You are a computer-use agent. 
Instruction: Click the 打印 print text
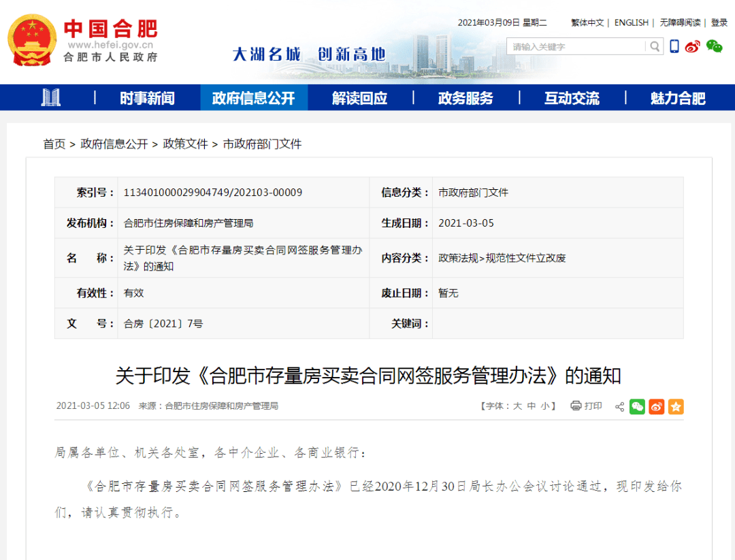593,406
